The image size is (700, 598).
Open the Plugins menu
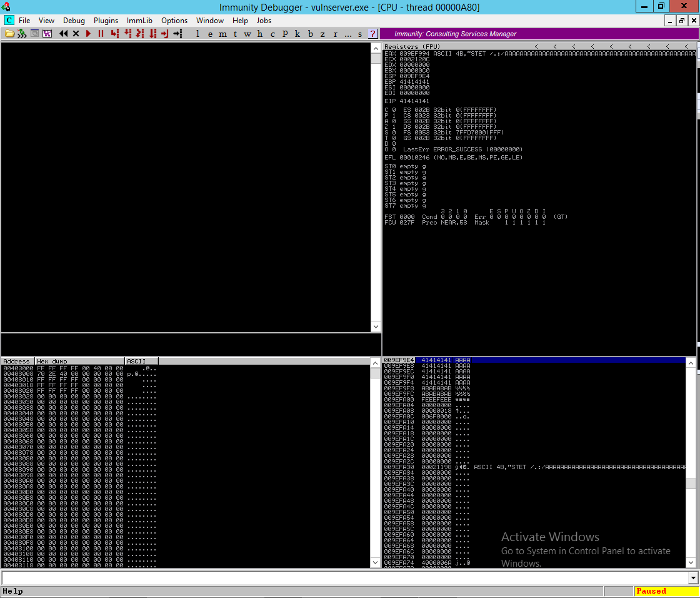106,21
